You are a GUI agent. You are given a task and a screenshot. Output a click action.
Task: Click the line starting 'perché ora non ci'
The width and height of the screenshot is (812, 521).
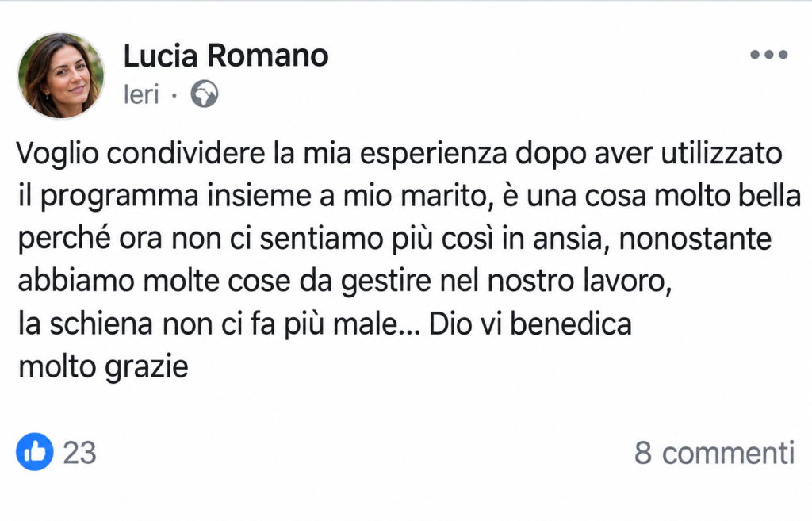[395, 239]
